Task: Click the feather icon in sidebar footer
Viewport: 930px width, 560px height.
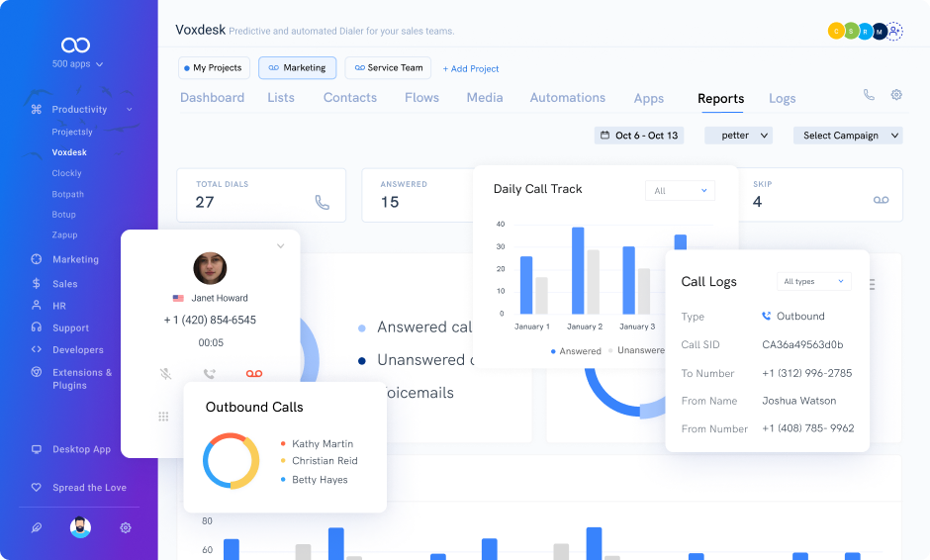Action: click(x=37, y=528)
